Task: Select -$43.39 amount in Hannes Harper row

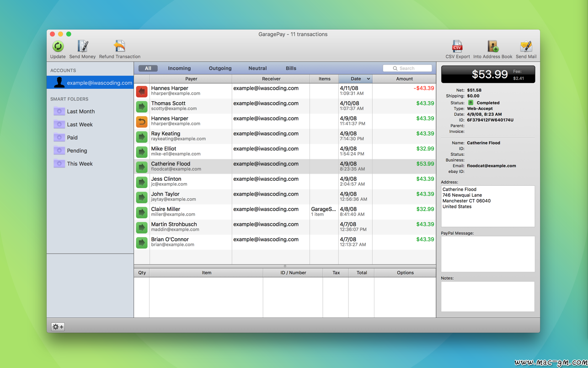Action: [424, 88]
